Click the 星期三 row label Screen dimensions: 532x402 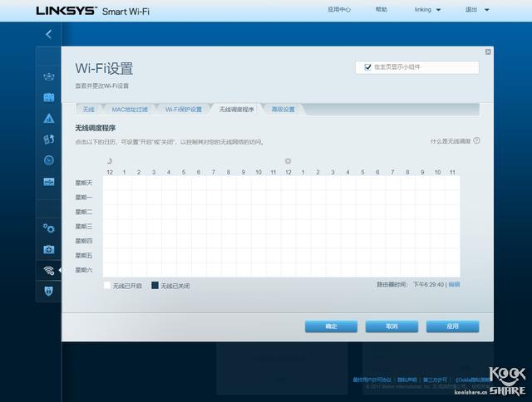click(84, 227)
